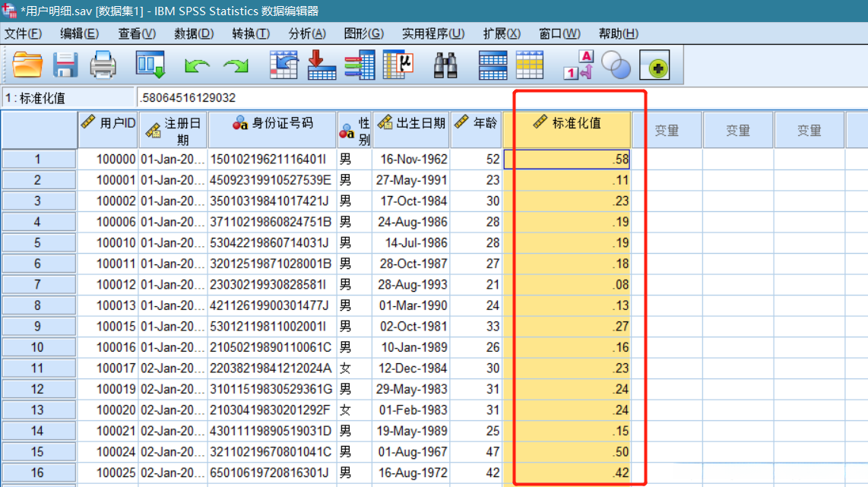The height and width of the screenshot is (487, 868).
Task: Run descriptive statistics μ icon
Action: [398, 65]
